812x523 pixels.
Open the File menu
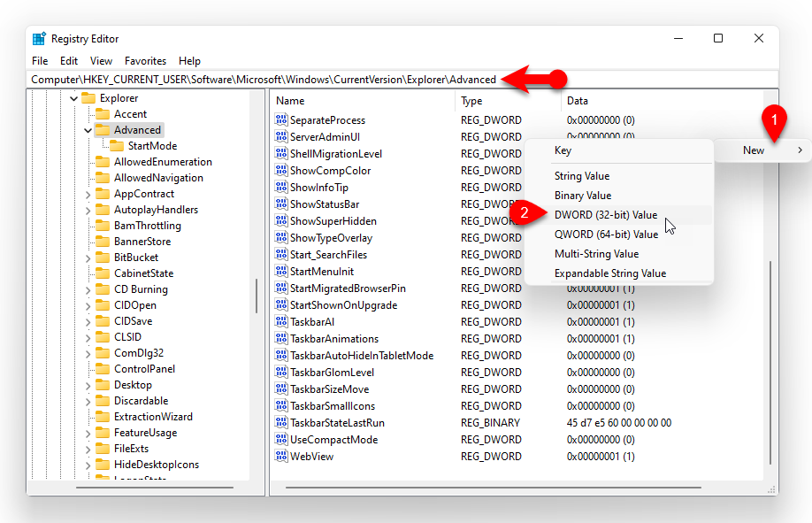click(40, 61)
